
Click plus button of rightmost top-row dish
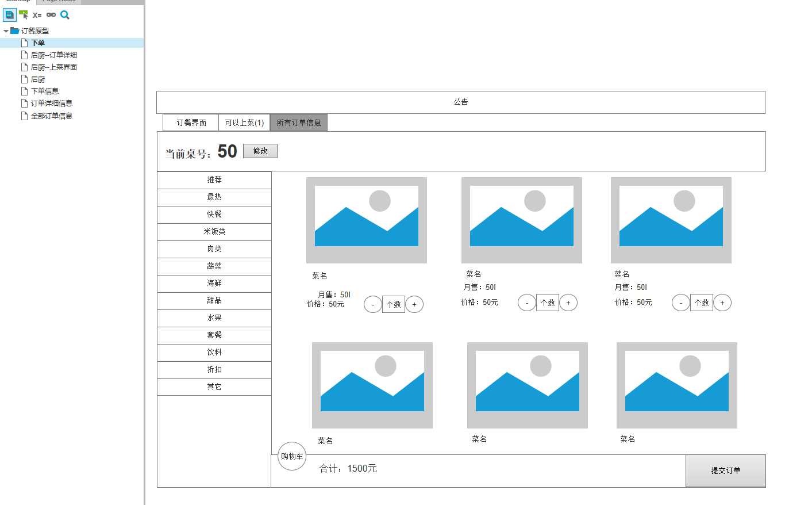coord(722,303)
